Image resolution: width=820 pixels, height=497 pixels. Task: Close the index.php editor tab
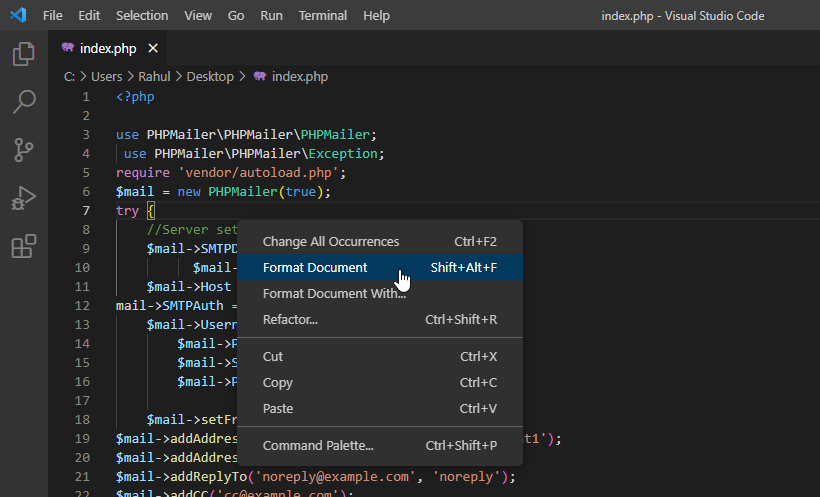tap(153, 48)
